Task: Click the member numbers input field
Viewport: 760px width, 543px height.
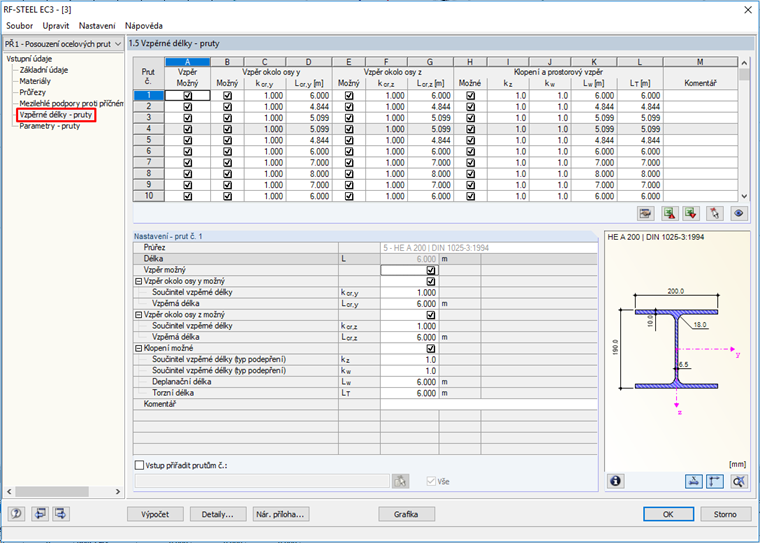Action: (262, 481)
